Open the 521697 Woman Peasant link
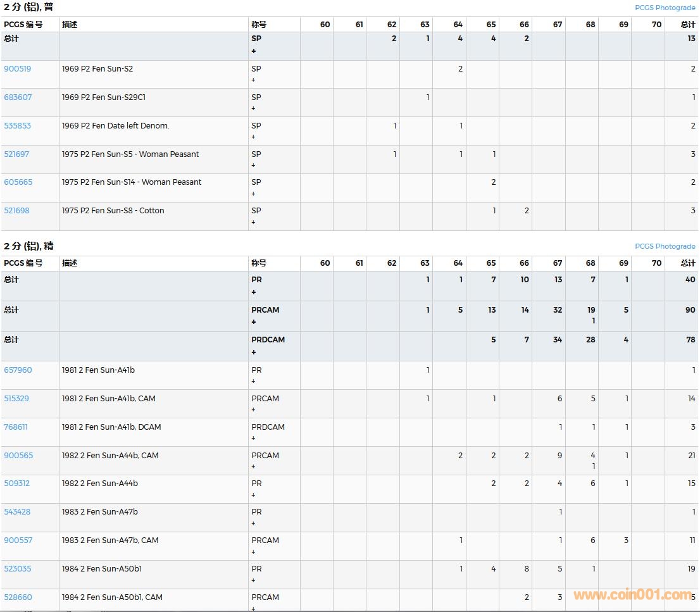700x612 pixels. pyautogui.click(x=16, y=154)
